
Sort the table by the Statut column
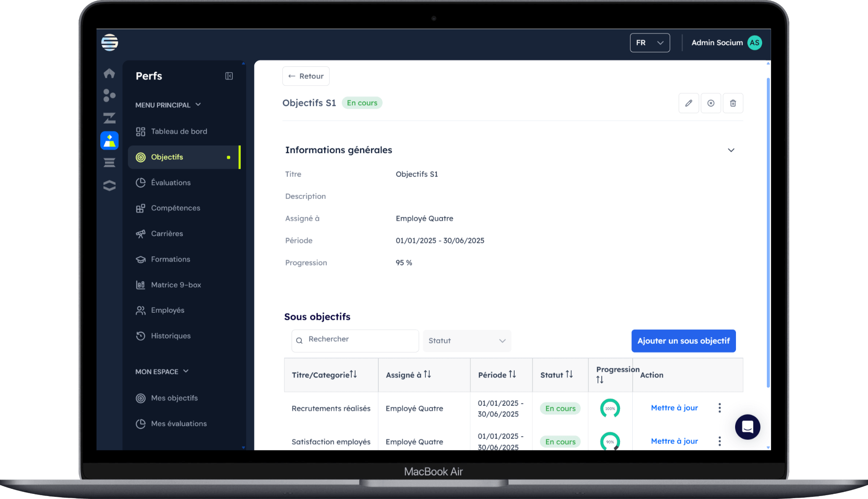569,374
